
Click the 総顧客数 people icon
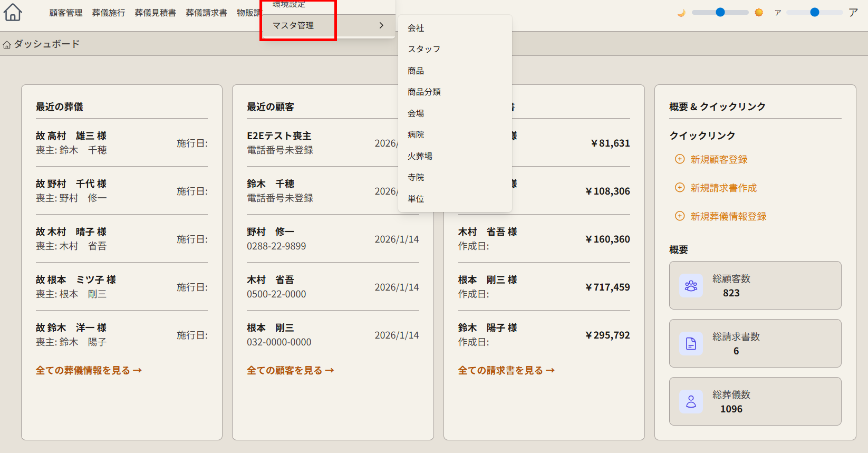click(691, 286)
